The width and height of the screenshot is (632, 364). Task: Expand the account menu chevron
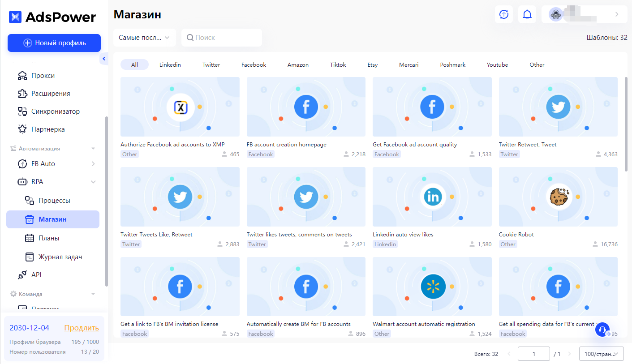617,14
